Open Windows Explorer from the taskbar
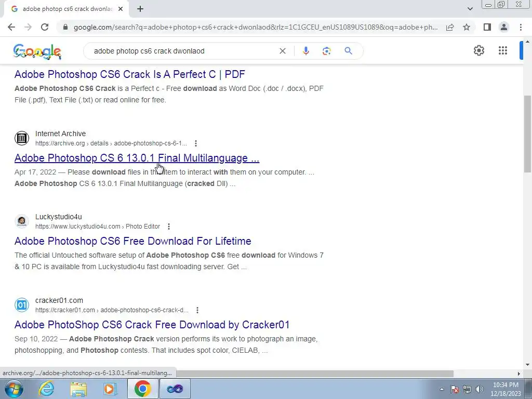Screen dimensions: 532x399 point(78,389)
